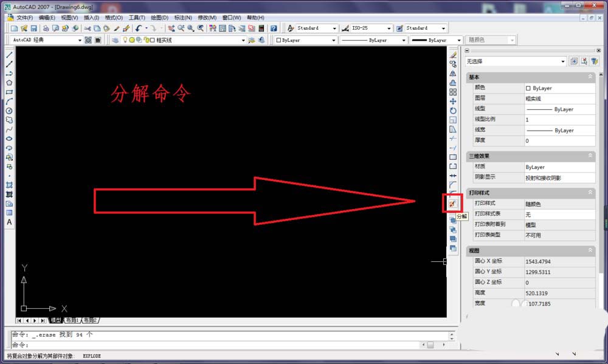Open the Array tool icon
Screen dimensions: 608x364
tap(452, 93)
